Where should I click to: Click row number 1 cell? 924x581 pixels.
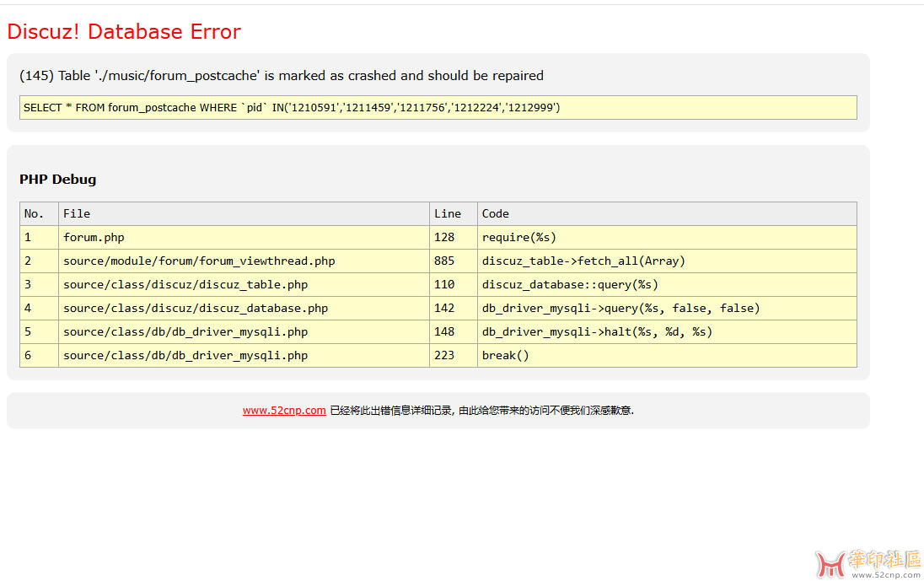click(x=39, y=238)
